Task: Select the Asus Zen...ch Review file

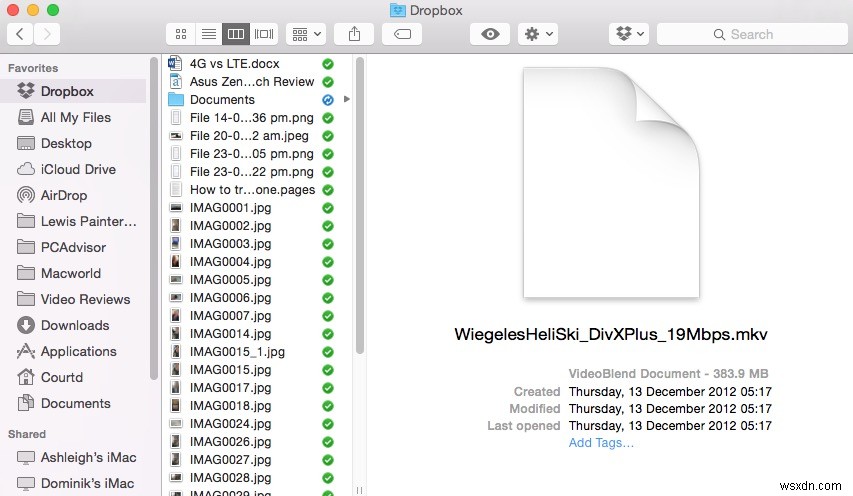Action: pyautogui.click(x=251, y=82)
